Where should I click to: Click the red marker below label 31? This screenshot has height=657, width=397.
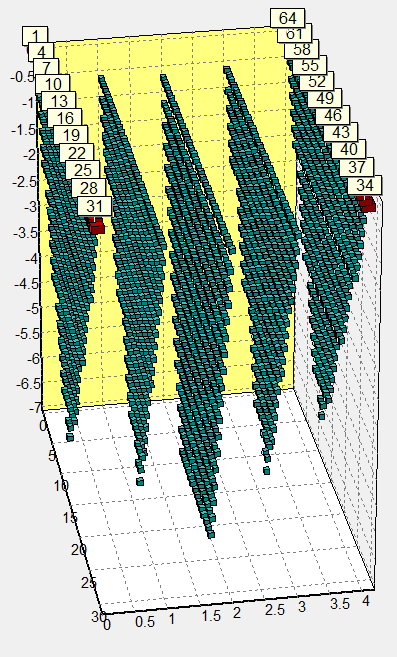point(96,226)
